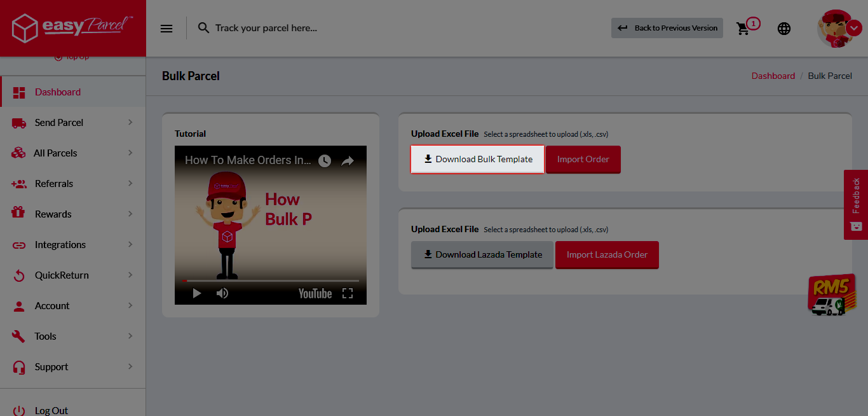Click Log Out label in sidebar
868x416 pixels.
[x=51, y=410]
